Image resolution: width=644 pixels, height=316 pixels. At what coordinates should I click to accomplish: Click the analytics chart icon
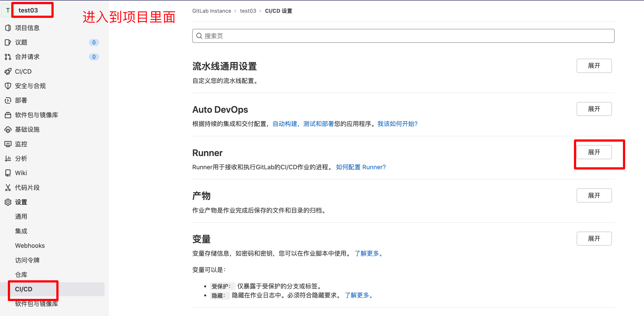point(8,158)
